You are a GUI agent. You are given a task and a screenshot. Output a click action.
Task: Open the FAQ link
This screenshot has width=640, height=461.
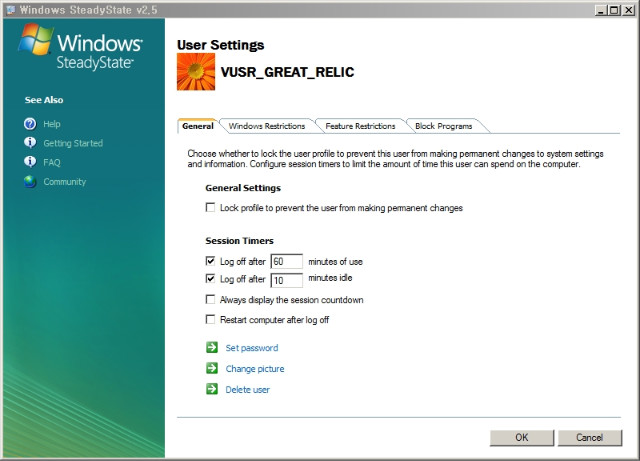tap(52, 162)
